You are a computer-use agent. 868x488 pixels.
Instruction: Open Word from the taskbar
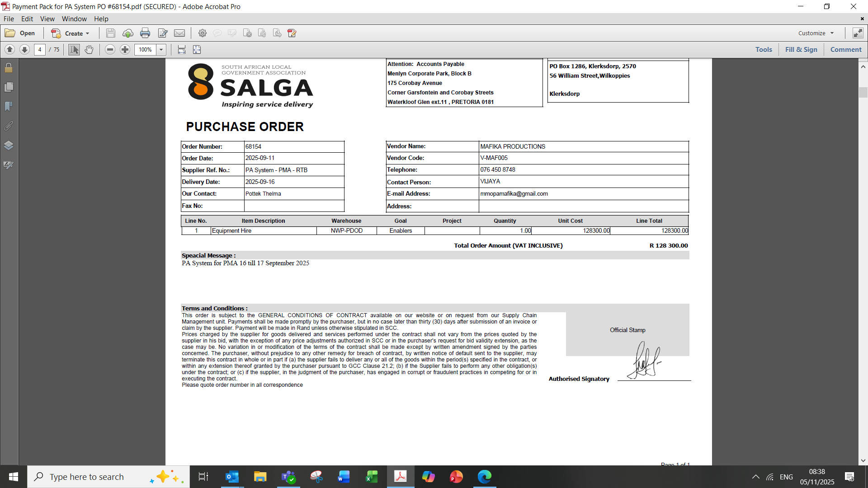coord(344,477)
